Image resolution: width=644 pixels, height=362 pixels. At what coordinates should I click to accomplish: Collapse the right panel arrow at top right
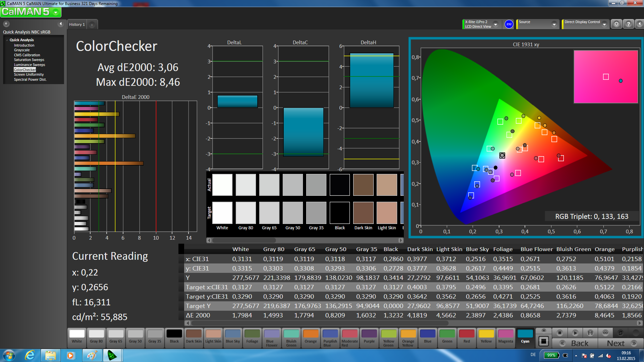point(640,24)
